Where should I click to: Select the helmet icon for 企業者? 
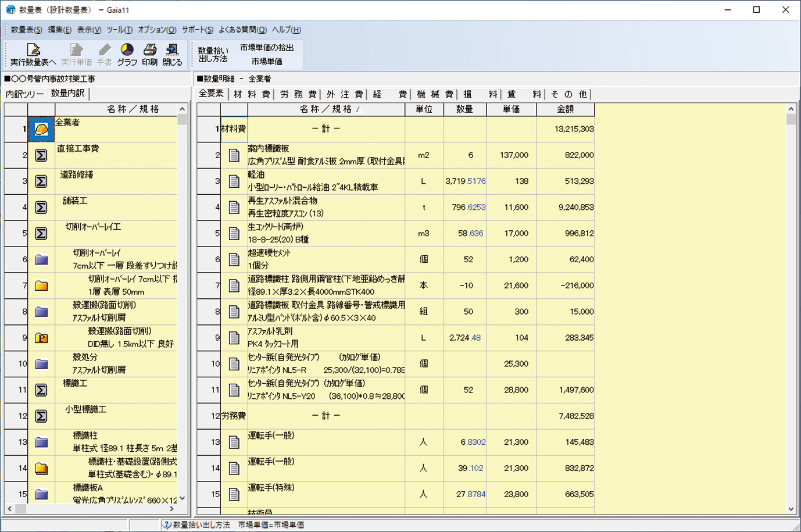(x=41, y=129)
